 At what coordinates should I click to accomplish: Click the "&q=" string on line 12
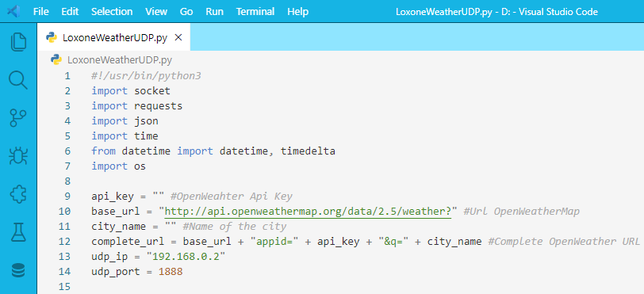[393, 242]
